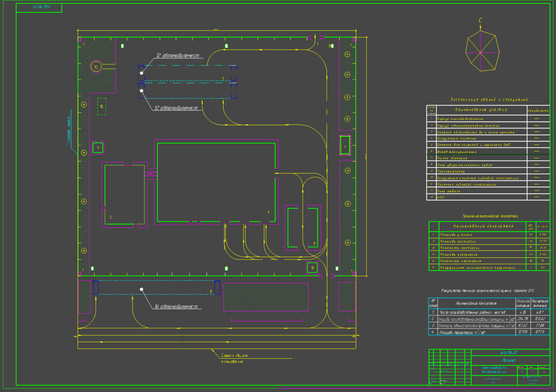This screenshot has width=556, height=392.
Task: Select the '16 автомобилемест' parking label
Action: coord(176,307)
